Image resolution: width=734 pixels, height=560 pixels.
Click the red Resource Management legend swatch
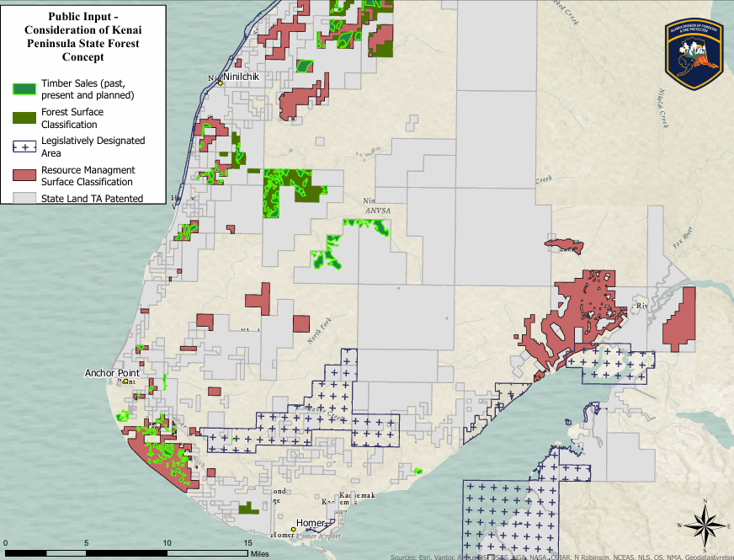(x=24, y=175)
